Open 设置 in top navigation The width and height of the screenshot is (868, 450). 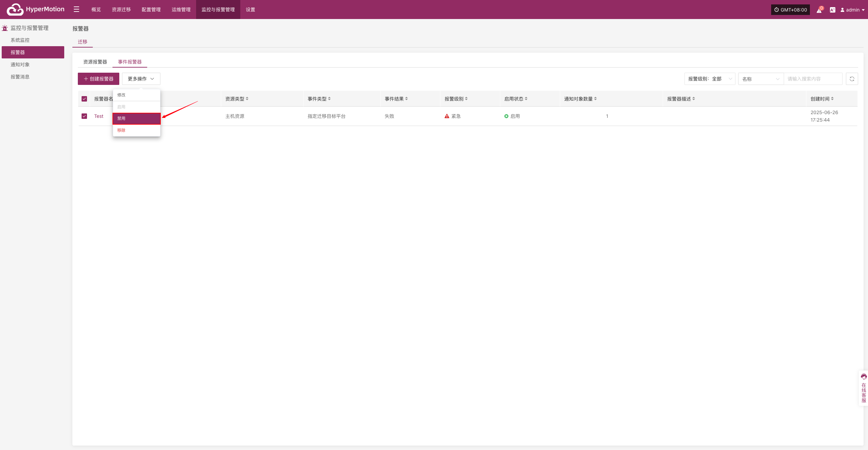coord(250,10)
